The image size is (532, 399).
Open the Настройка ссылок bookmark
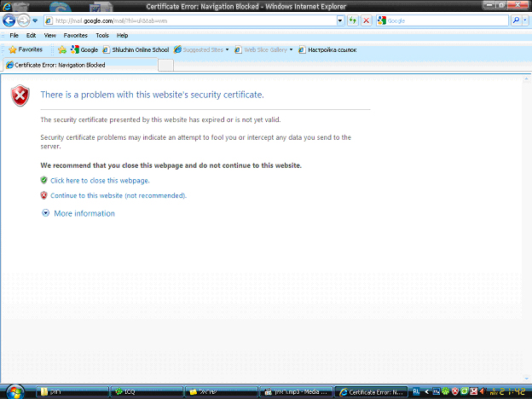327,49
